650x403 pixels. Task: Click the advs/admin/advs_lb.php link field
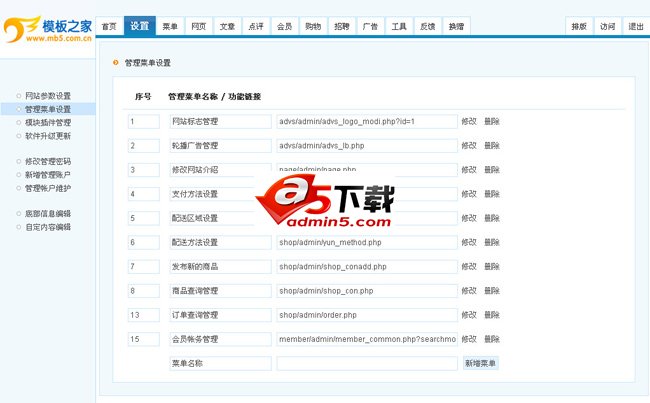(367, 146)
